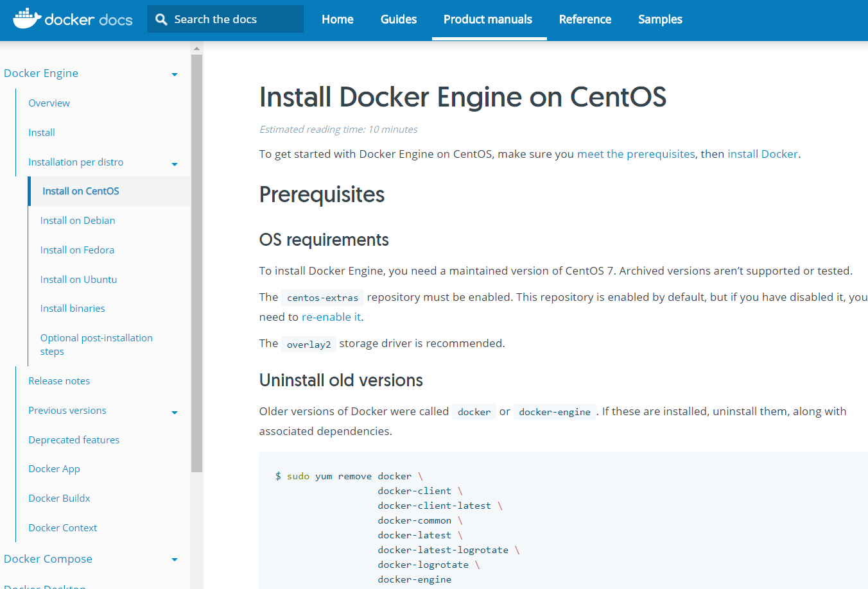
Task: View the Release notes page
Action: (59, 381)
